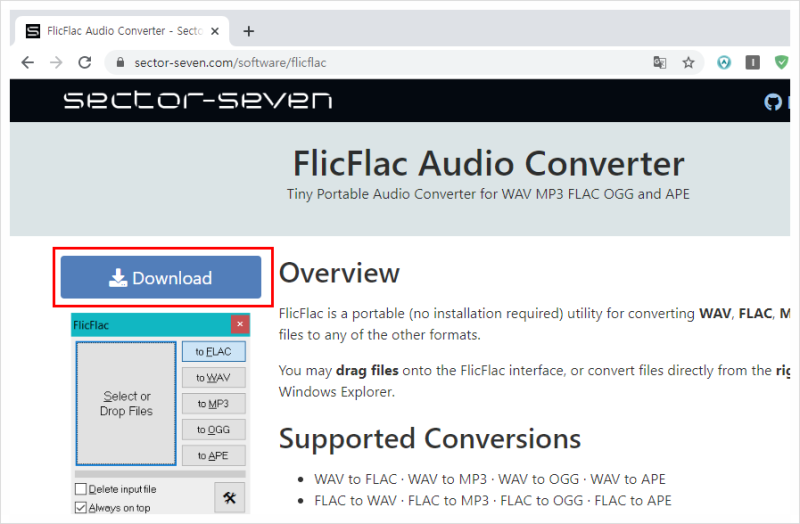Open settings via the tools wrench icon
The height and width of the screenshot is (524, 800).
click(229, 497)
